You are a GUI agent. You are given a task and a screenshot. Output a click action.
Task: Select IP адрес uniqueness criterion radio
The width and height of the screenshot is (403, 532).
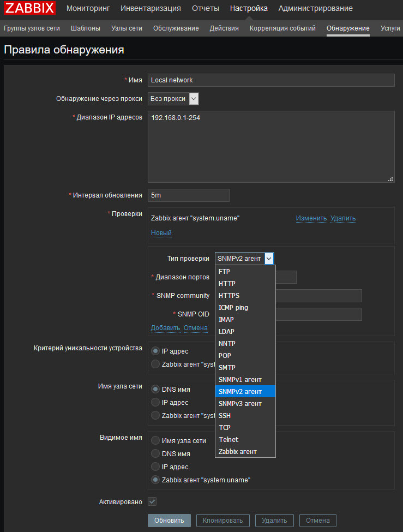[155, 351]
